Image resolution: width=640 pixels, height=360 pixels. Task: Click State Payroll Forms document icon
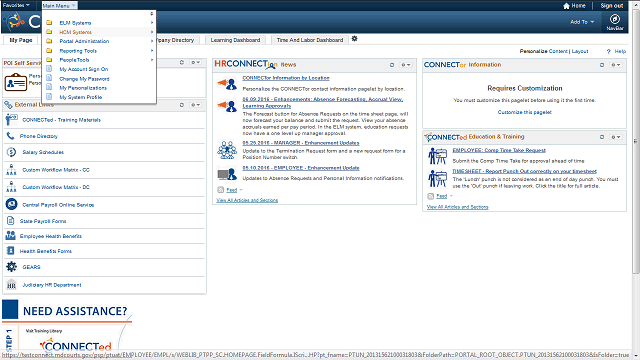point(11,221)
